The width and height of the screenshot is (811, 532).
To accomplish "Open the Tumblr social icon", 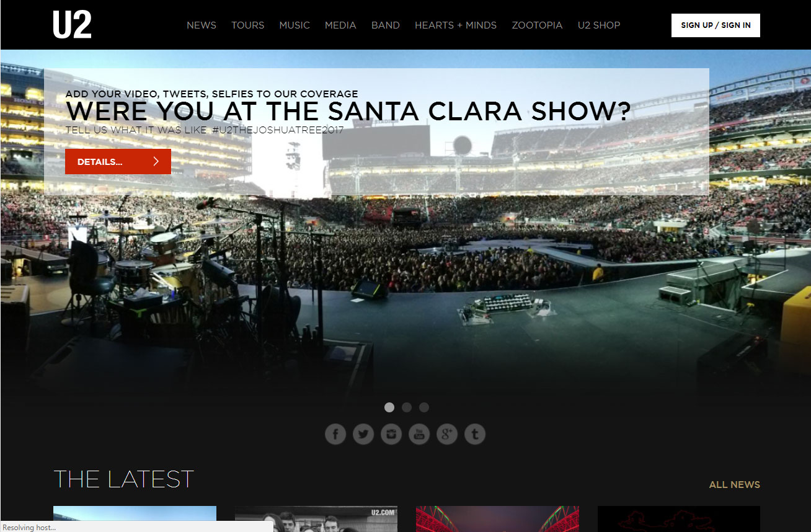I will point(475,434).
